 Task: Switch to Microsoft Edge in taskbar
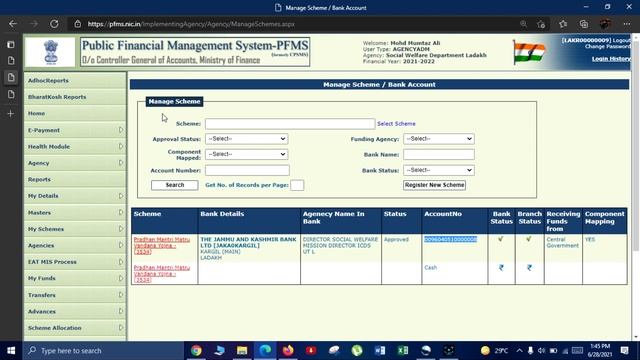(x=265, y=351)
